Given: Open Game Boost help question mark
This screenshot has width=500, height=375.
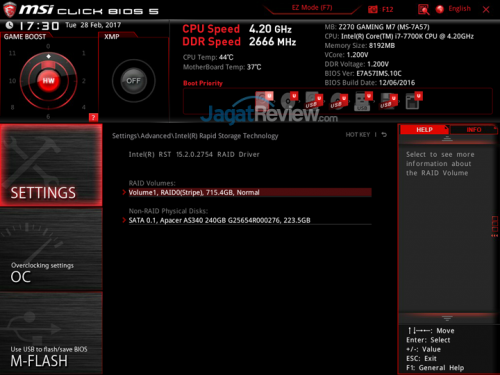Looking at the screenshot, I should point(93,117).
